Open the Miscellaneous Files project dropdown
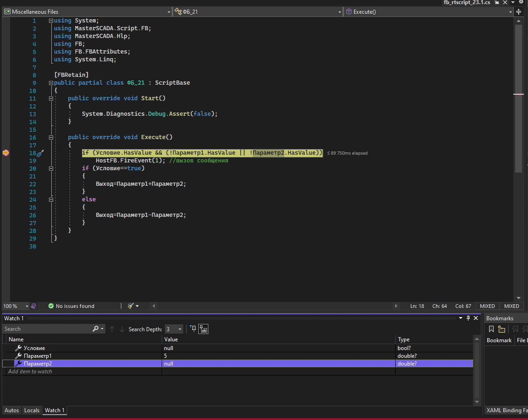Screen dimensions: 528x420 (x=169, y=12)
